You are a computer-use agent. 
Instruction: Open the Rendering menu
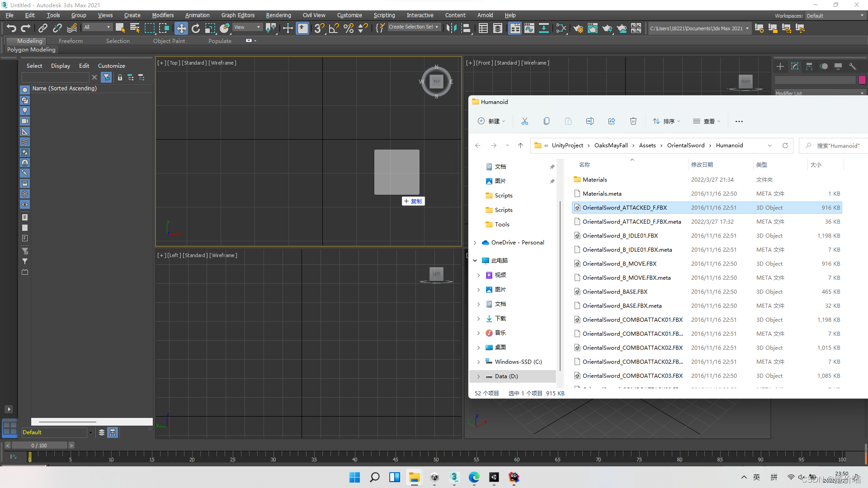(278, 15)
